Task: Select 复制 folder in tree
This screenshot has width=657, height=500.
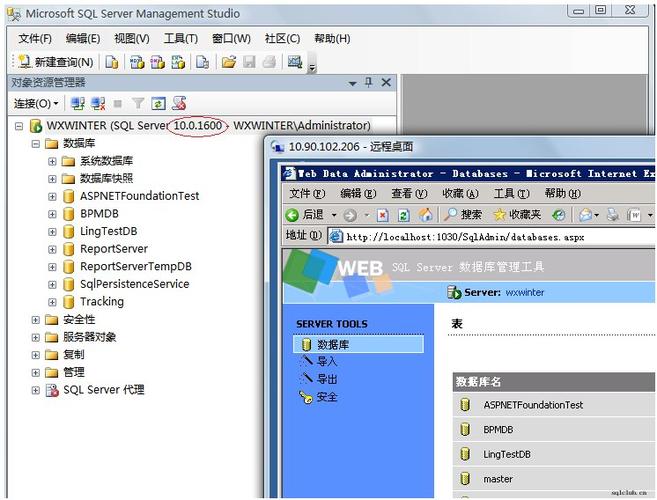Action: point(74,355)
